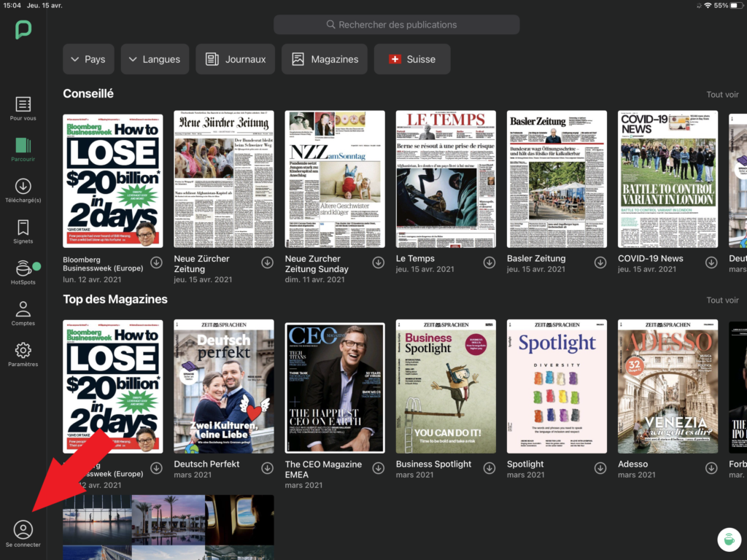
Task: Expand the Langues dropdown filter
Action: (155, 59)
